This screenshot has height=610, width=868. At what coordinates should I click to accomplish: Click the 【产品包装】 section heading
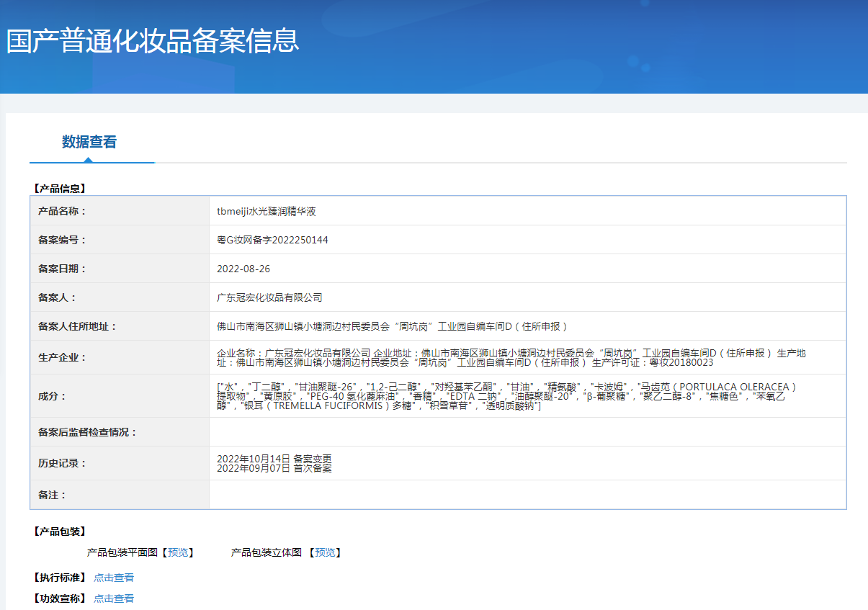click(x=60, y=531)
